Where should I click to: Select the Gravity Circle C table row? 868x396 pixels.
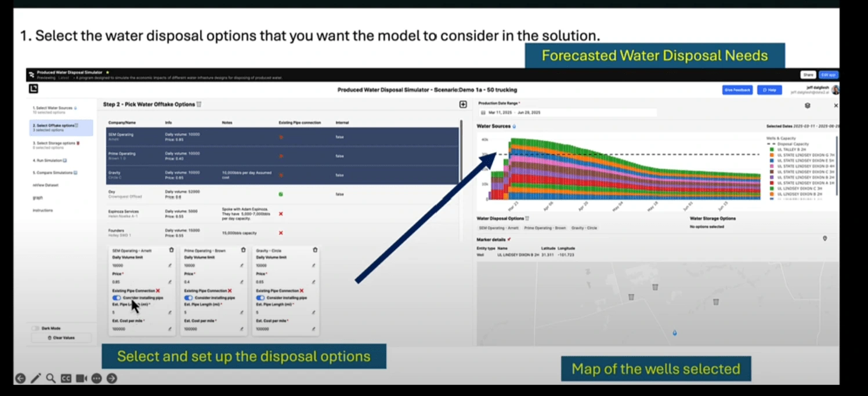coord(283,175)
